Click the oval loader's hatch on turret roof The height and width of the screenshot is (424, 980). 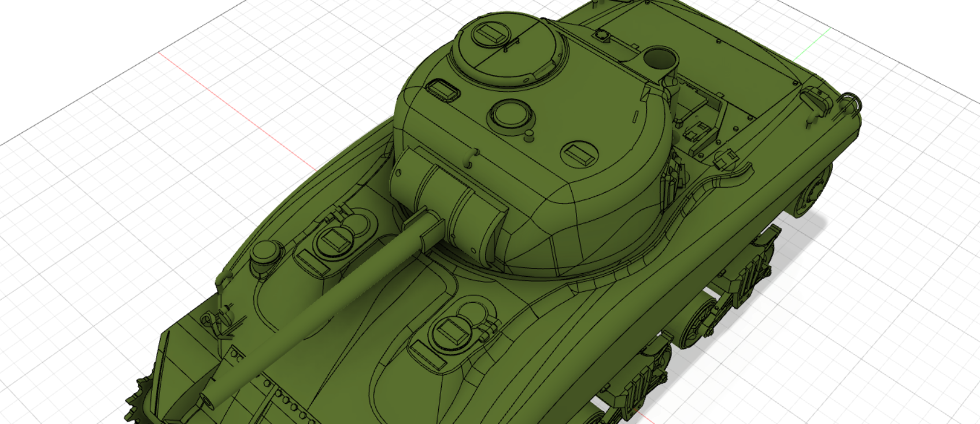coord(579,154)
